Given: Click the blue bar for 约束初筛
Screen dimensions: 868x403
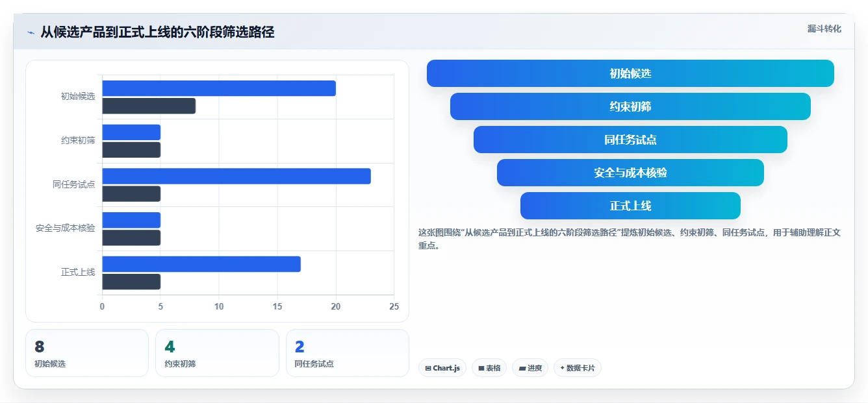Looking at the screenshot, I should point(131,132).
